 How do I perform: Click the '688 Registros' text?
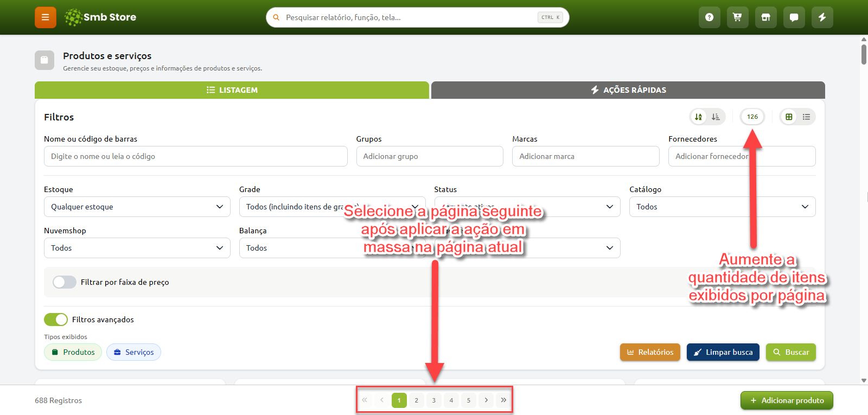[x=58, y=400]
